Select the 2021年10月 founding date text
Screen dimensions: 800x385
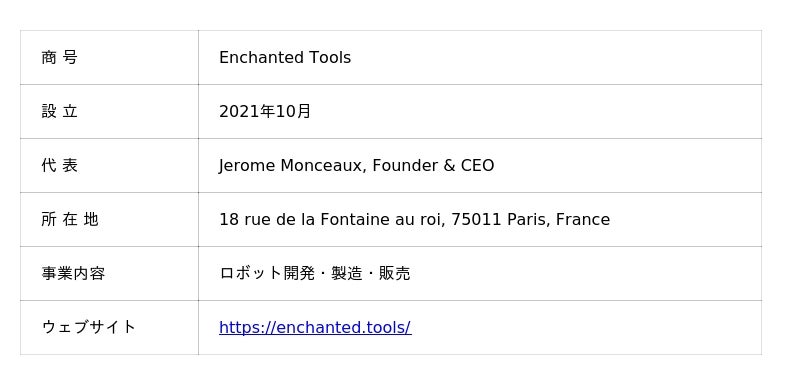(265, 112)
